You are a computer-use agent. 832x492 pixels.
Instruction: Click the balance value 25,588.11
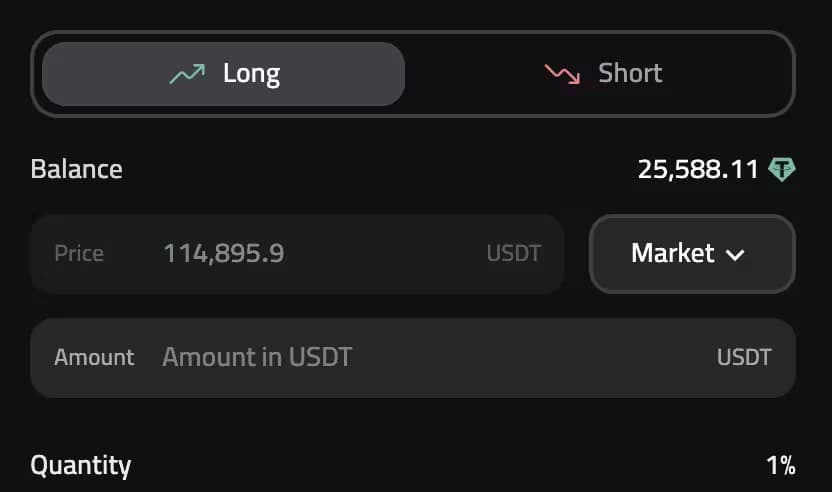tap(698, 169)
